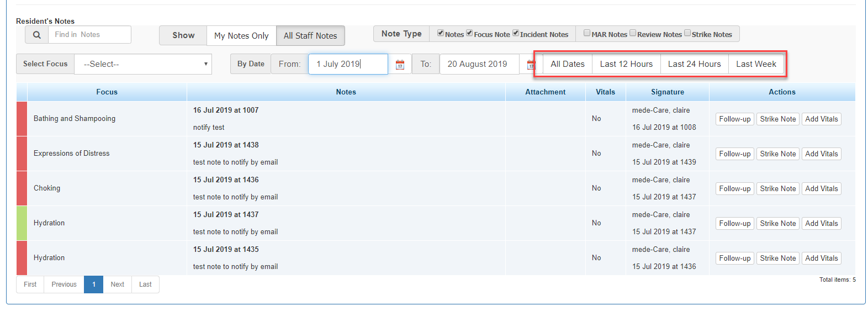Screen dimensions: 868x311
Task: Click the search magnifier icon
Action: 36,35
